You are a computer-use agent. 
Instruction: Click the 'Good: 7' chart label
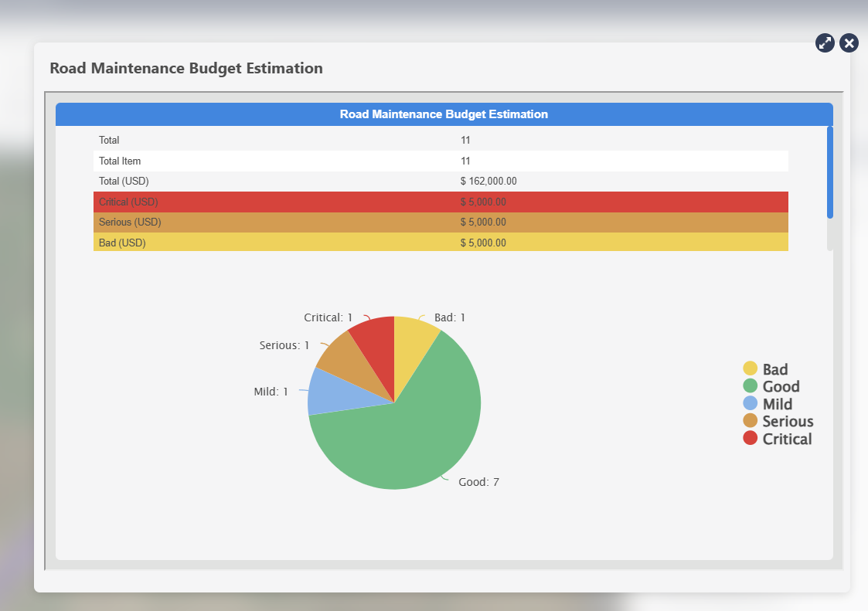[x=478, y=482]
